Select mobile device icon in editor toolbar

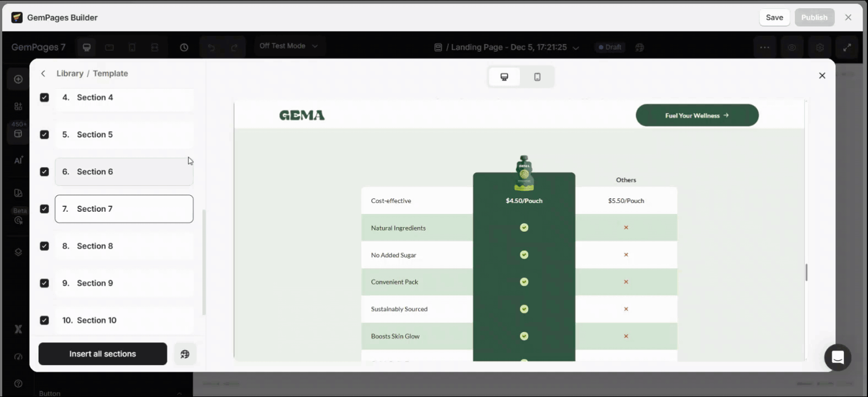click(132, 47)
